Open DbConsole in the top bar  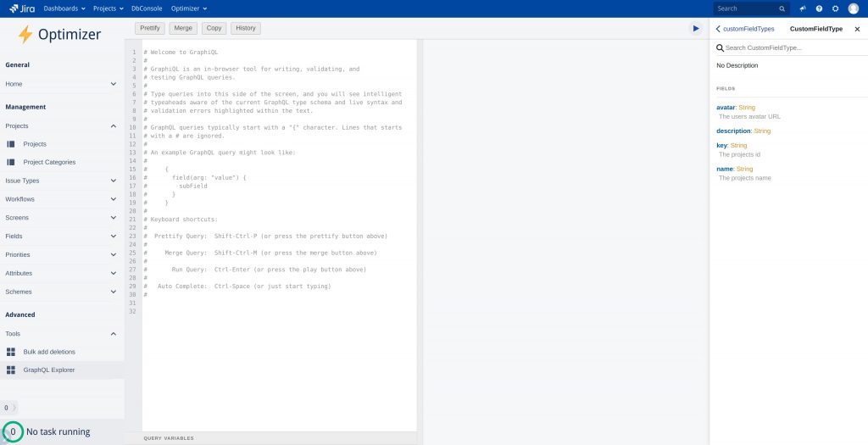[147, 8]
